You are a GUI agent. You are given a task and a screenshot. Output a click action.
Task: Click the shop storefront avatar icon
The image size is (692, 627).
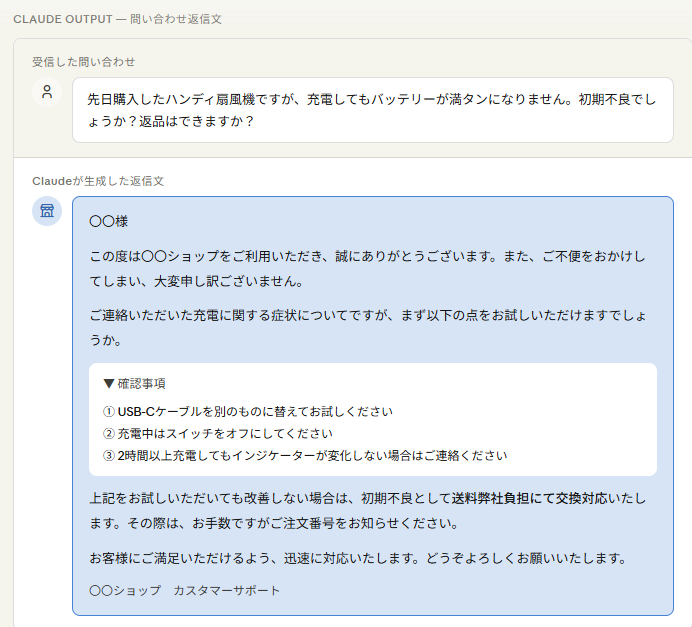coord(47,211)
